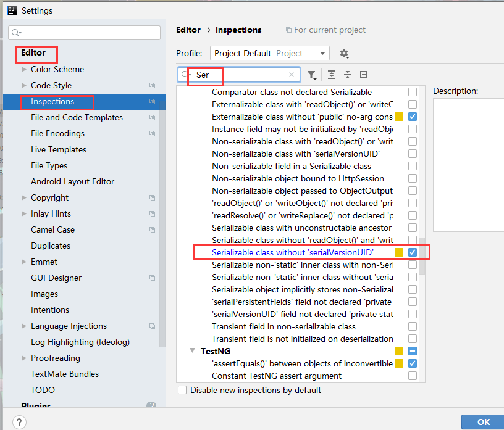Click the project-level icon beside Copyright

pyautogui.click(x=153, y=198)
